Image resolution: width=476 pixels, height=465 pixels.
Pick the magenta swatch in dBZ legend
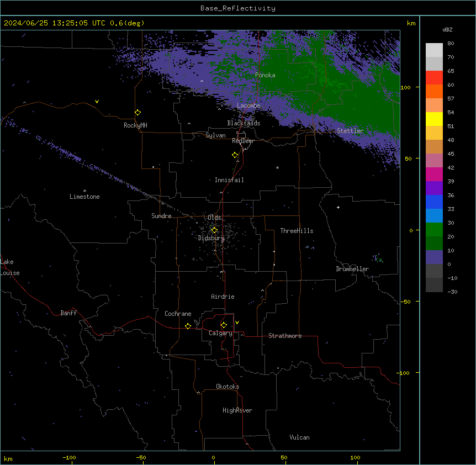click(434, 174)
